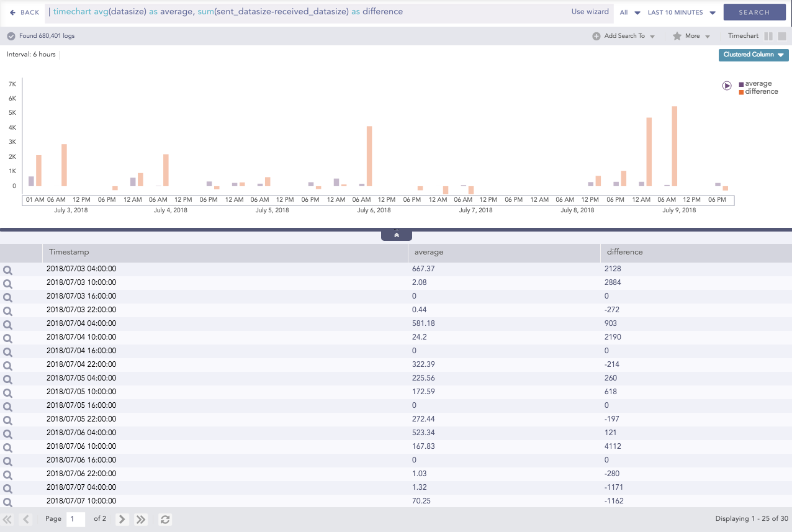Image resolution: width=792 pixels, height=532 pixels.
Task: Click inside the Page number field
Action: [x=75, y=519]
